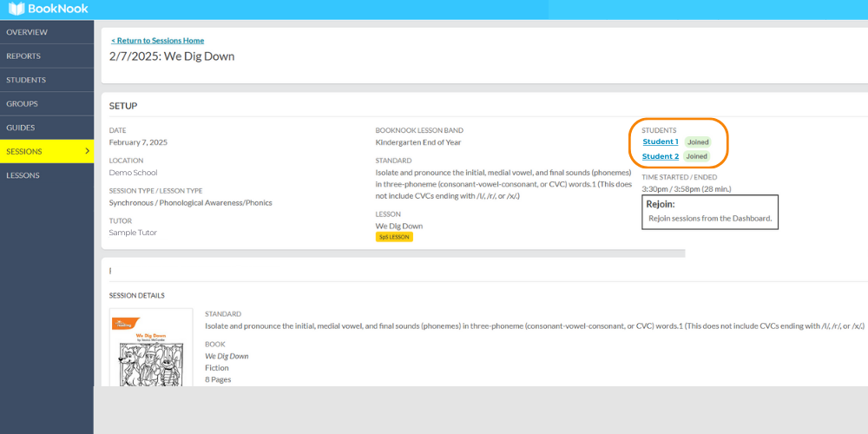The height and width of the screenshot is (434, 868).
Task: Click the date value February 7, 2025
Action: pos(138,142)
